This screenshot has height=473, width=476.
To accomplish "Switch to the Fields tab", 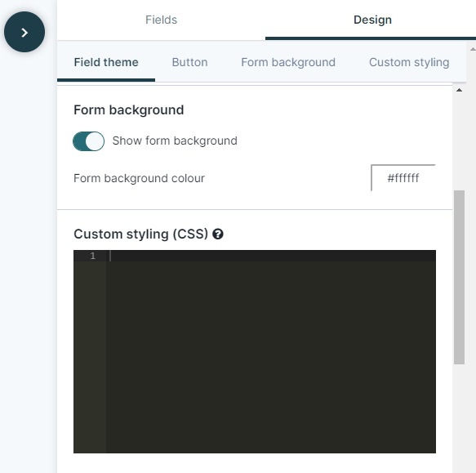I will 161,20.
